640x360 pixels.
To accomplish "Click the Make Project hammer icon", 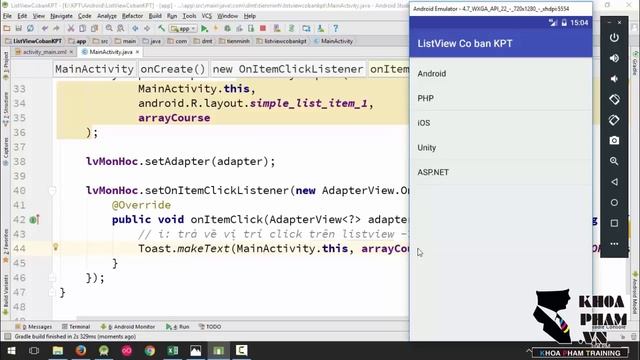I will tap(162, 29).
